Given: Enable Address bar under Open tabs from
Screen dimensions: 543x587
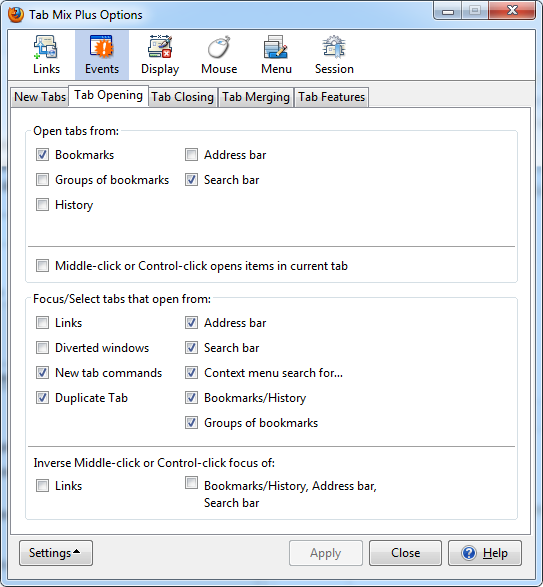Looking at the screenshot, I should click(191, 155).
